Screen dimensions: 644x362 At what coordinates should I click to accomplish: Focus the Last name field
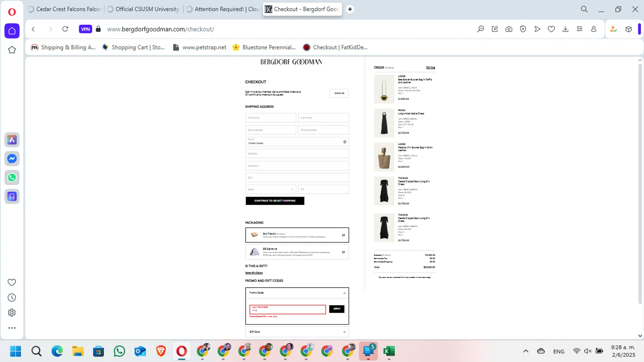point(324,118)
